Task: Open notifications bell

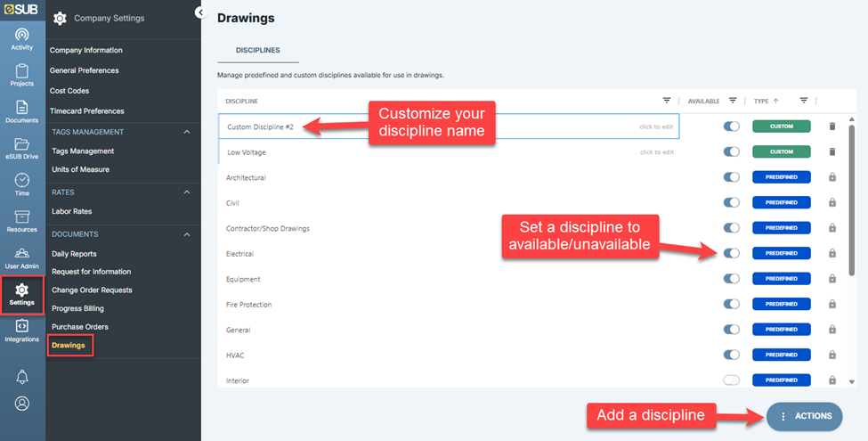Action: (x=22, y=377)
